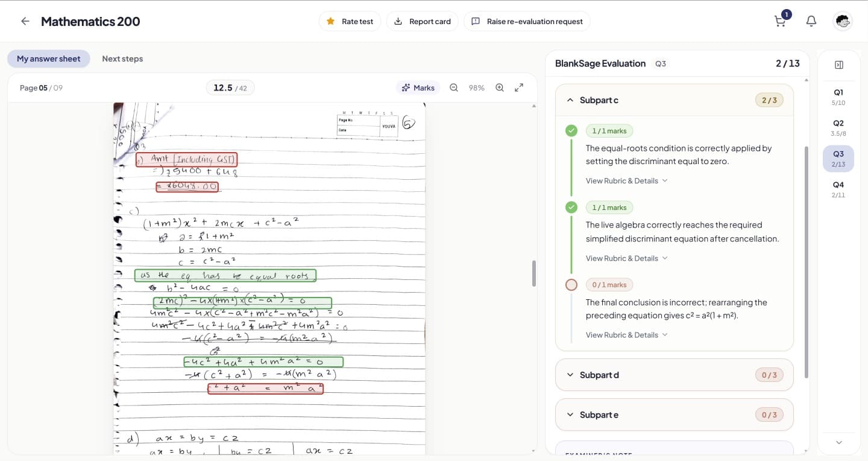Click the second green check mark step
Image resolution: width=868 pixels, height=461 pixels.
pyautogui.click(x=571, y=207)
